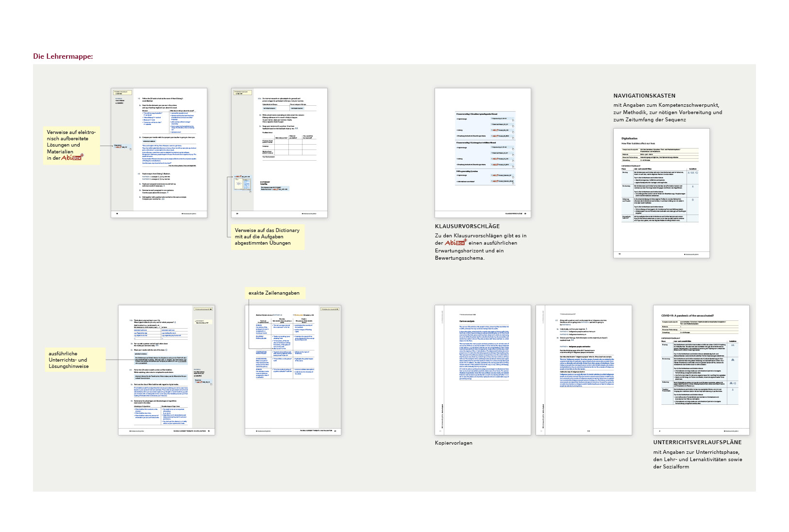Click the dictionary preview image on second page
The width and height of the screenshot is (789, 532).
pyautogui.click(x=242, y=184)
